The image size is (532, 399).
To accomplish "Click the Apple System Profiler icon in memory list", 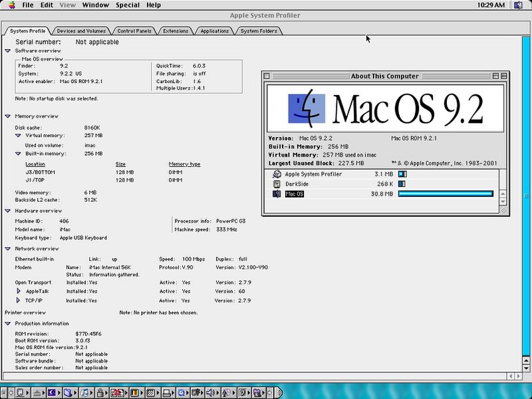I will coord(277,174).
